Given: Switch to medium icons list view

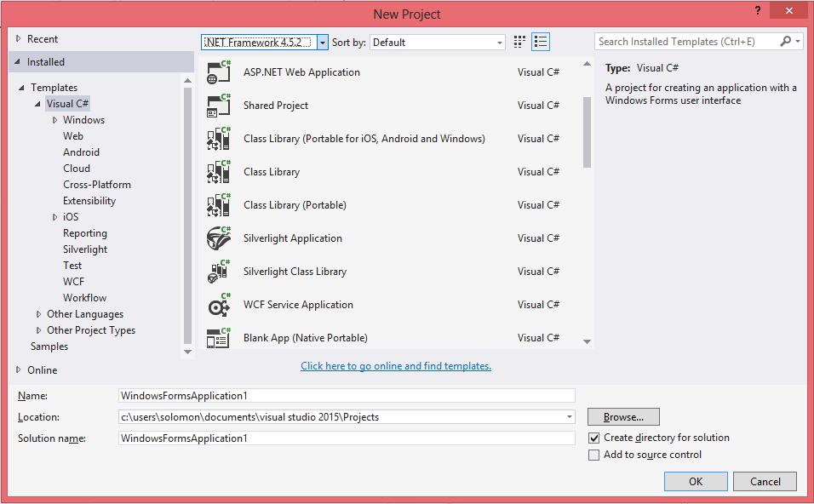Looking at the screenshot, I should tap(541, 42).
